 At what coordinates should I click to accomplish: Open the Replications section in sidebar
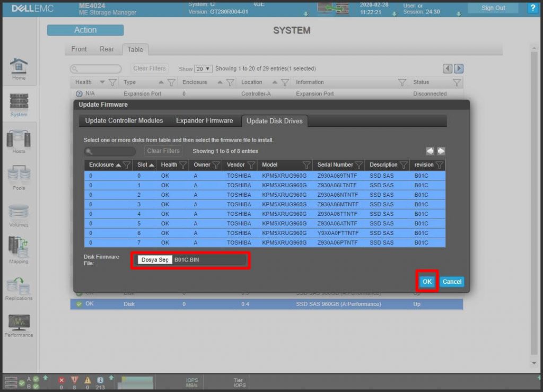point(19,289)
